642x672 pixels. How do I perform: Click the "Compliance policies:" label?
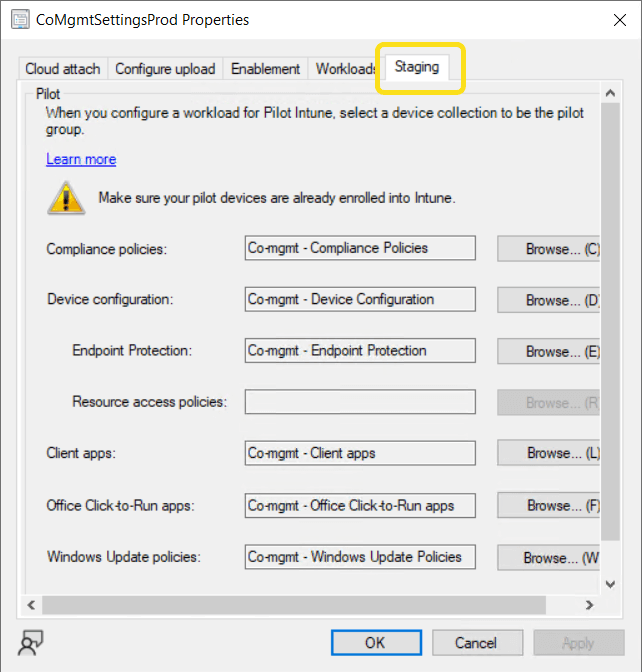click(x=106, y=249)
